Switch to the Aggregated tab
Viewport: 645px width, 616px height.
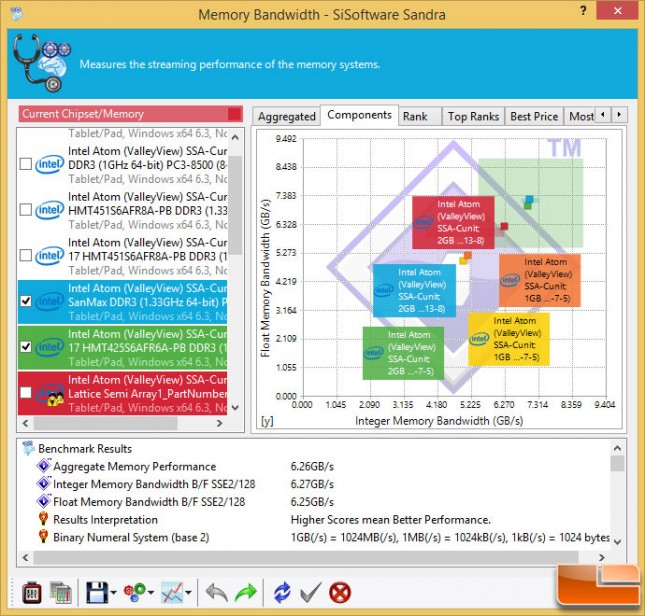[287, 117]
